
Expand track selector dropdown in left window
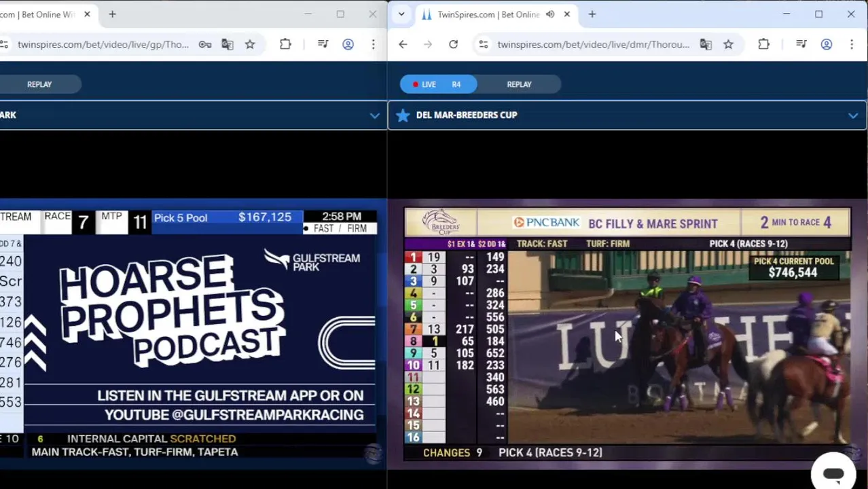tap(374, 115)
